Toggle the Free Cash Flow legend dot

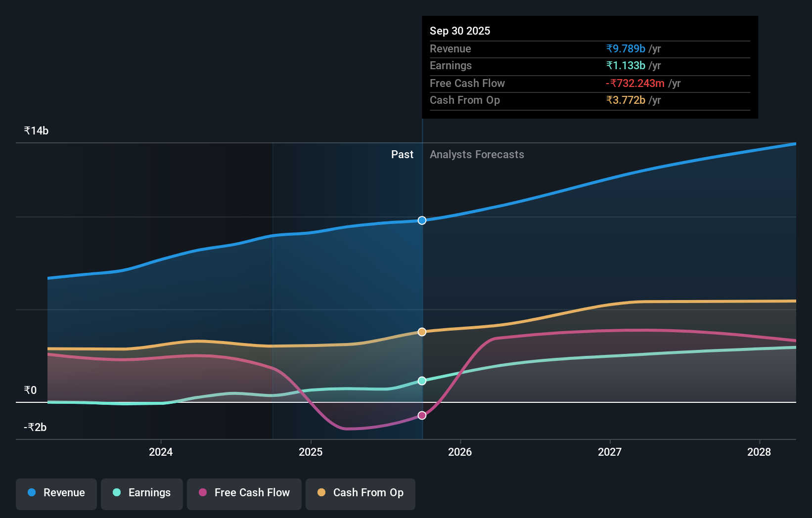202,493
